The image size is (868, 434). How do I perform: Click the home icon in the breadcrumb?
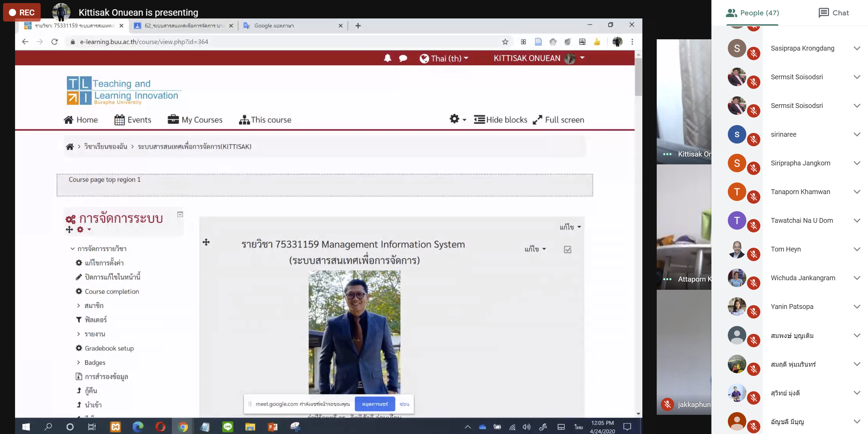pyautogui.click(x=70, y=147)
